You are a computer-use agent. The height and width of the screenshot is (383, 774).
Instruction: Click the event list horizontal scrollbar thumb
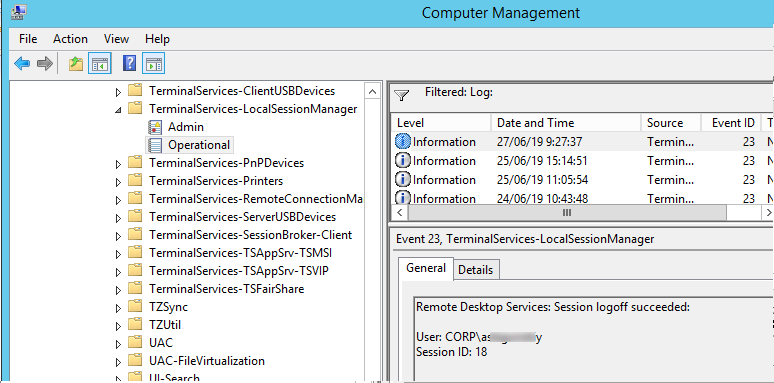pyautogui.click(x=567, y=213)
